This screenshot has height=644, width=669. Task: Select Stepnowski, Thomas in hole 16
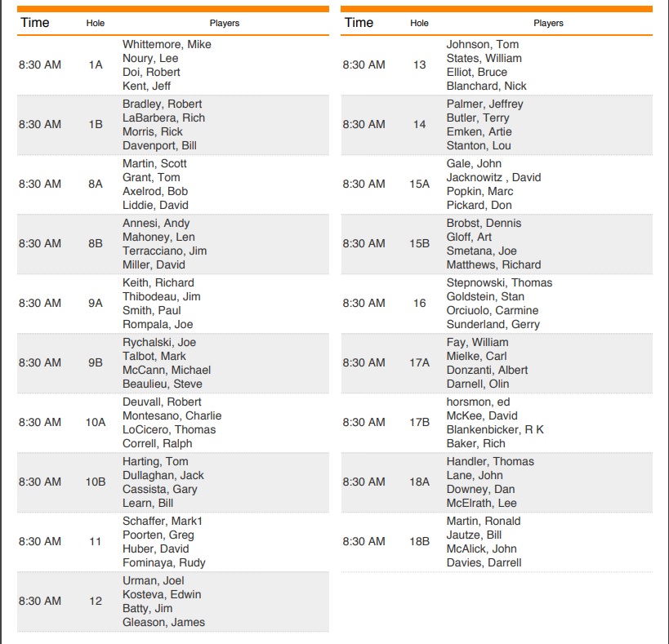(499, 282)
